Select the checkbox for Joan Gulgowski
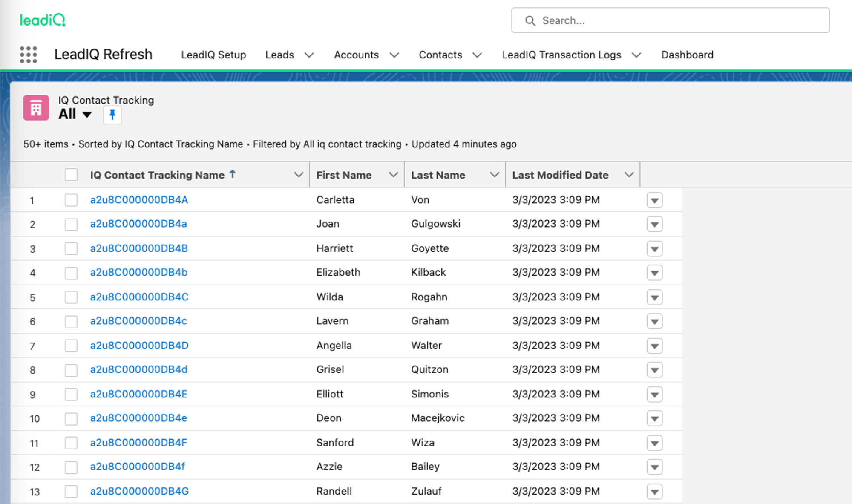The height and width of the screenshot is (504, 852). tap(71, 224)
